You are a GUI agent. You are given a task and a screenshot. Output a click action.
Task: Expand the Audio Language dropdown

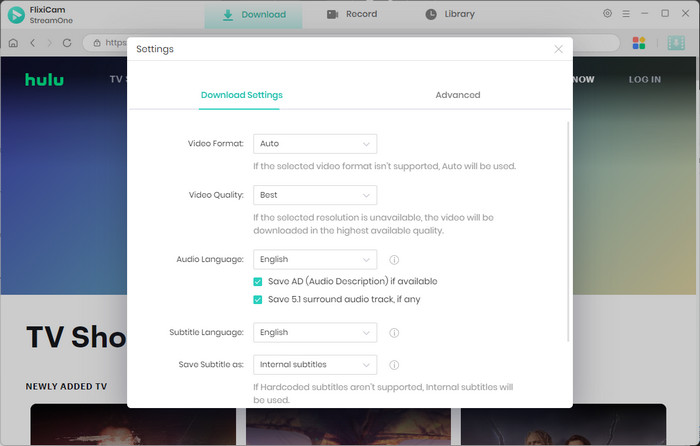(314, 259)
